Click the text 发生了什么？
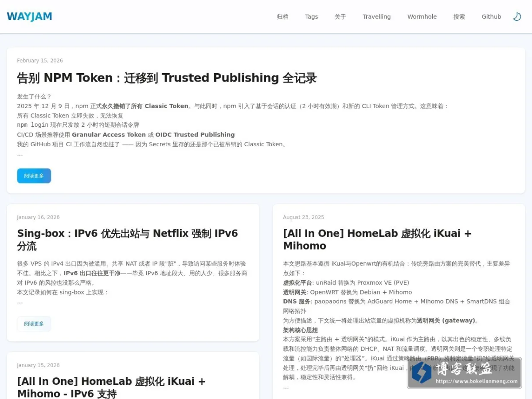532x399 pixels. (34, 97)
